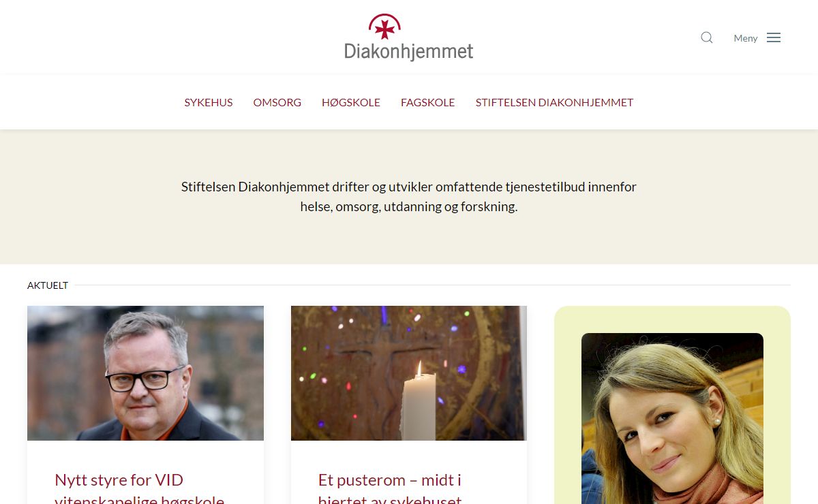This screenshot has height=504, width=818.
Task: Open the OMSORG navigation item
Action: coord(277,102)
